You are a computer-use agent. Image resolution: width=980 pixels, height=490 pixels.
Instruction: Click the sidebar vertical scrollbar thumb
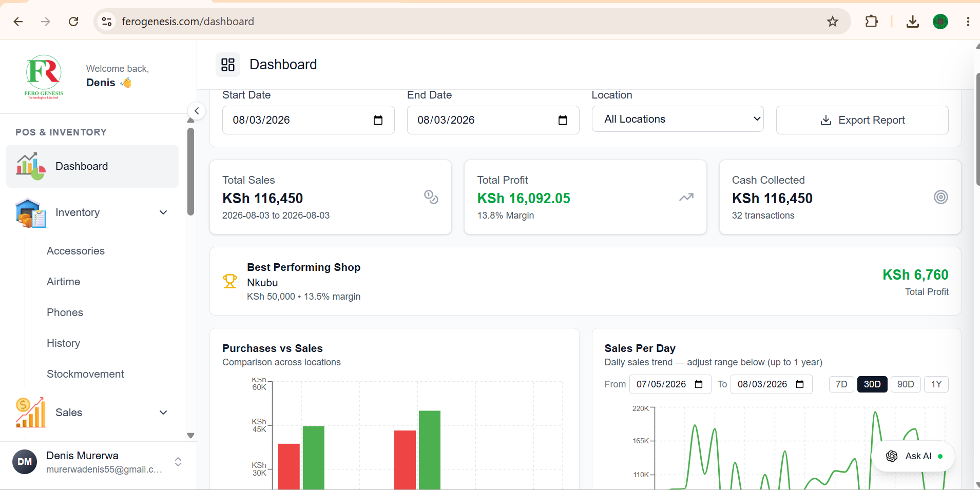[x=191, y=172]
